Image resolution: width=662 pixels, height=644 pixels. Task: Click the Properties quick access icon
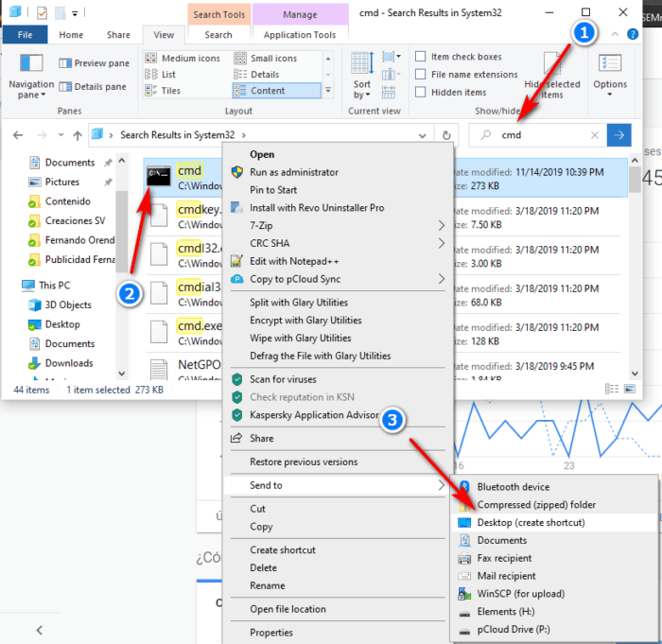42,13
